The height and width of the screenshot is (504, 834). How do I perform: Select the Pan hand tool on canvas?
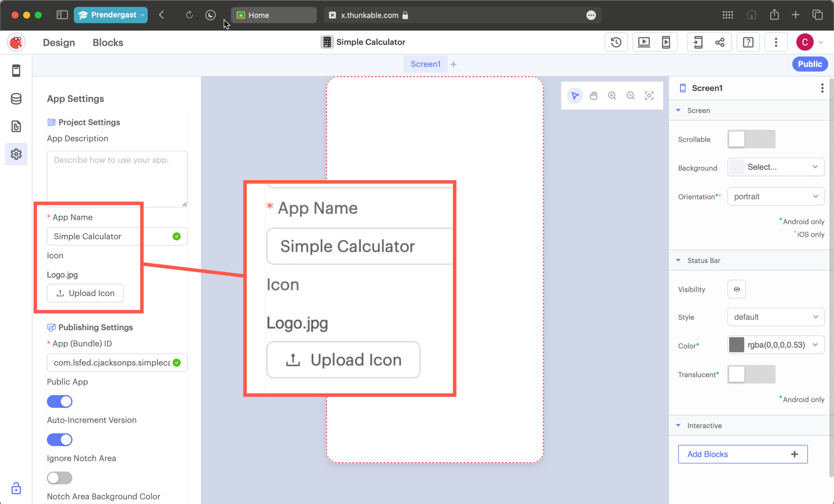click(594, 96)
